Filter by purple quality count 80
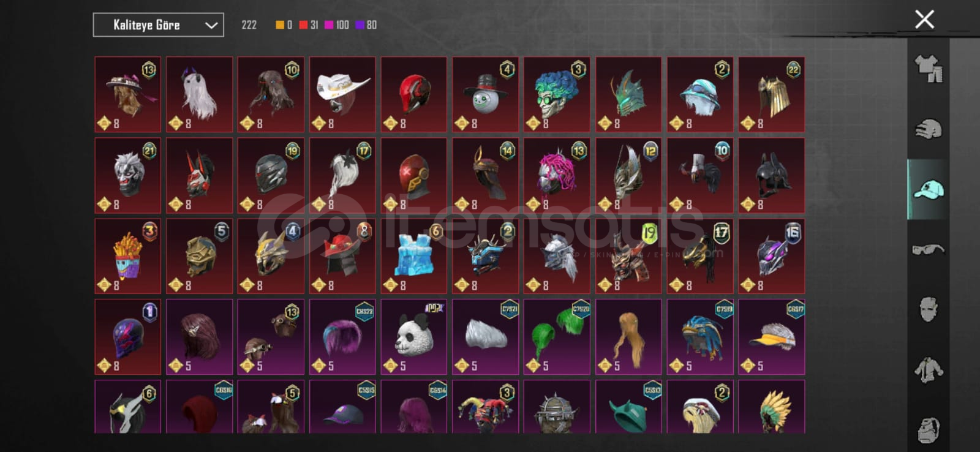 pyautogui.click(x=366, y=25)
